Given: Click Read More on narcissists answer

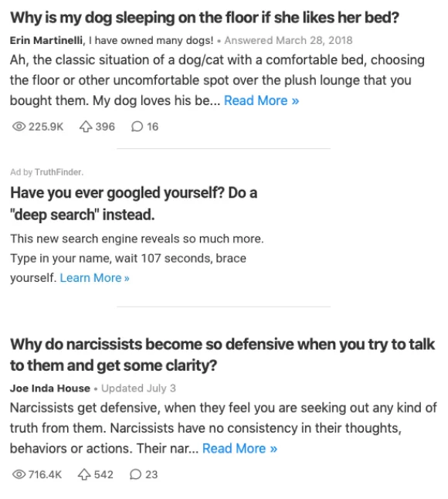Looking at the screenshot, I should click(x=240, y=448).
